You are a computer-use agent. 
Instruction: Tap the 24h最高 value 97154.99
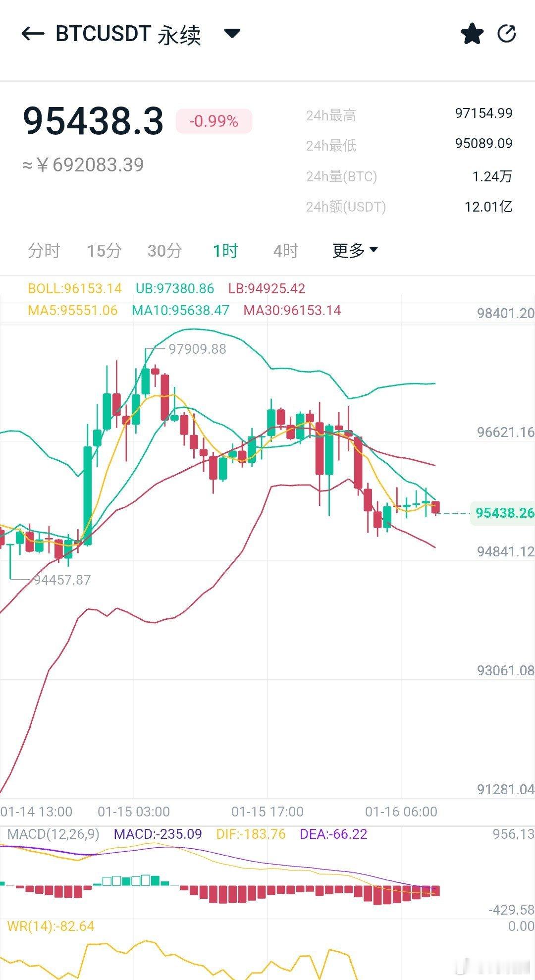pos(484,113)
